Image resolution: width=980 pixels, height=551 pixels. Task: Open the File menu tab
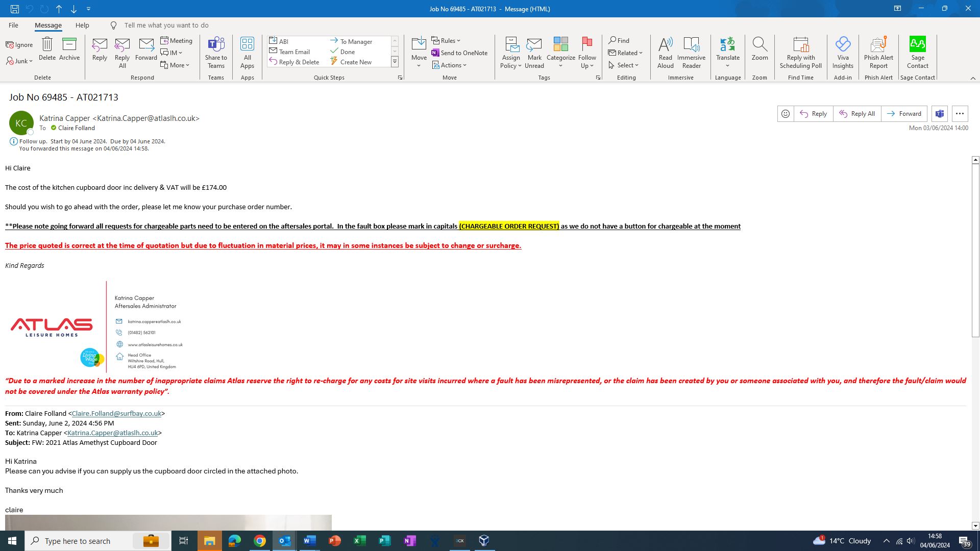click(13, 25)
